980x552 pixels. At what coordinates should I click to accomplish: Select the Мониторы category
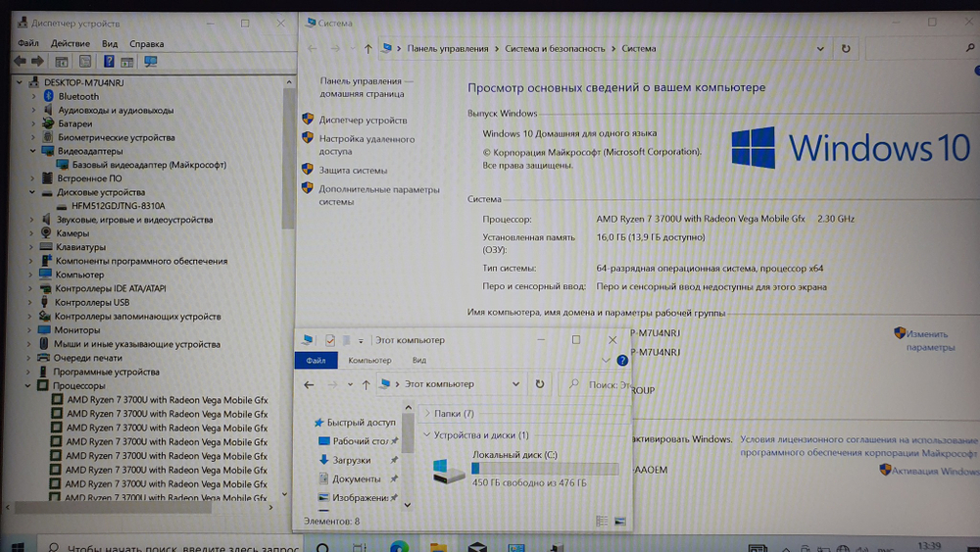point(76,330)
